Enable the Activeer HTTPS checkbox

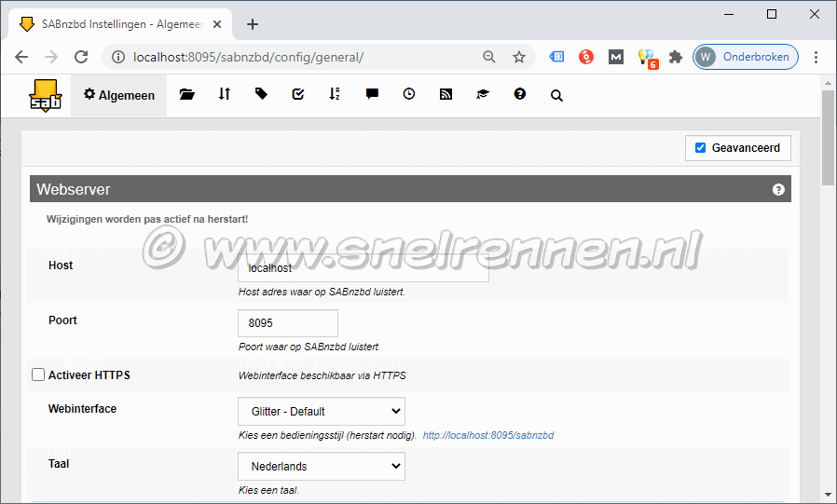coord(38,375)
